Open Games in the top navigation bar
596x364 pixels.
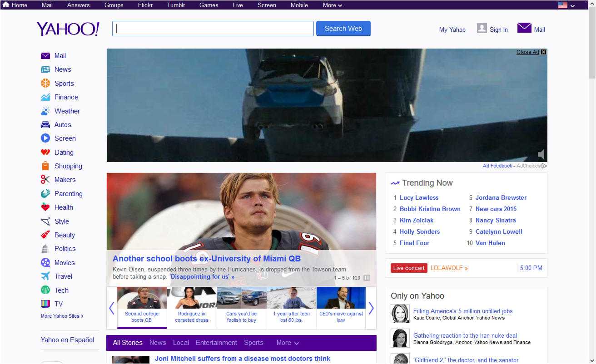point(209,5)
